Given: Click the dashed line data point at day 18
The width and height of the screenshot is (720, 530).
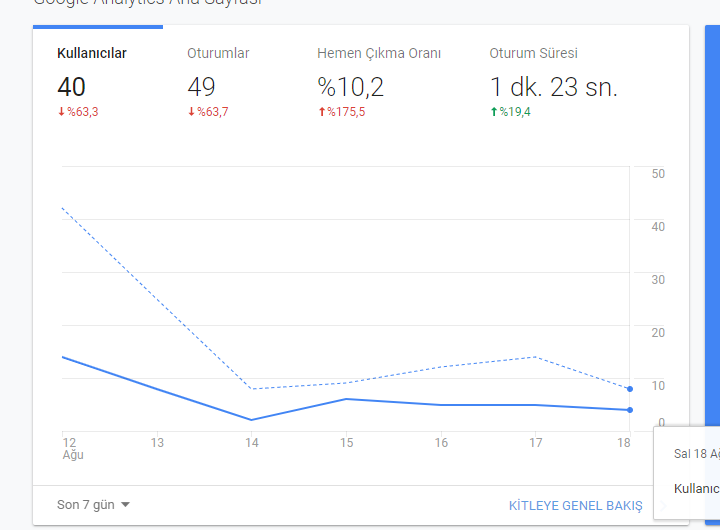Looking at the screenshot, I should tap(630, 389).
